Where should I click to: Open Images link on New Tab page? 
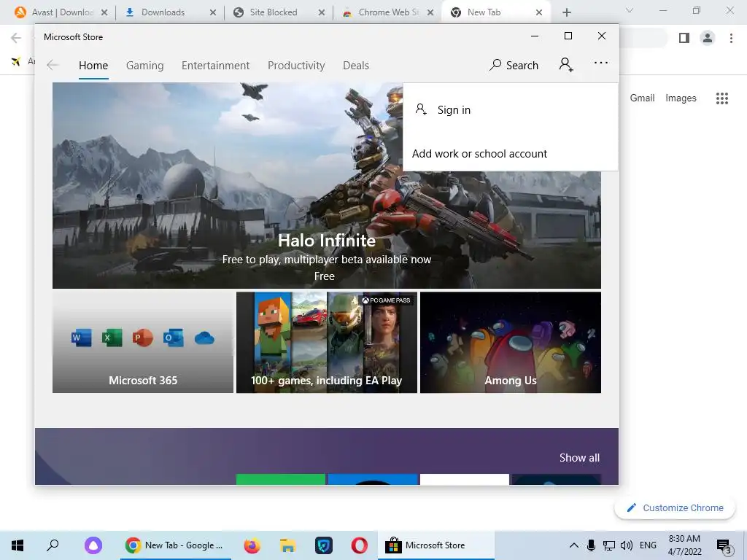(x=681, y=98)
